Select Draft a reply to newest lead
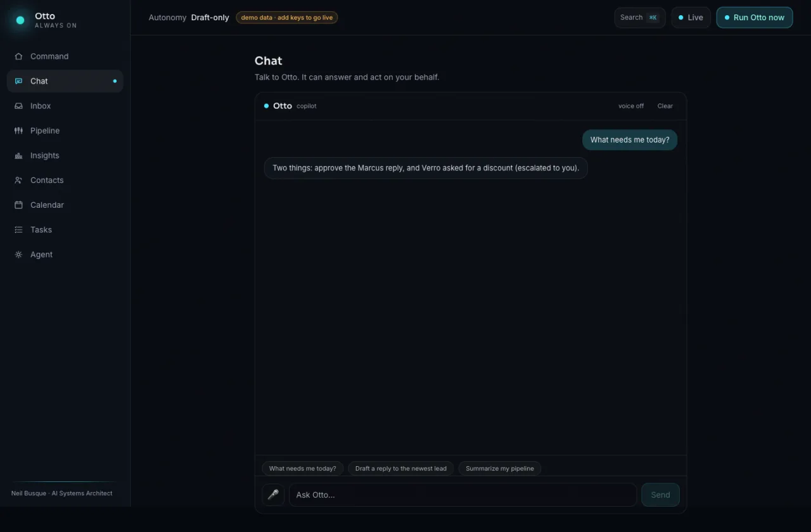The width and height of the screenshot is (811, 532). tap(401, 469)
